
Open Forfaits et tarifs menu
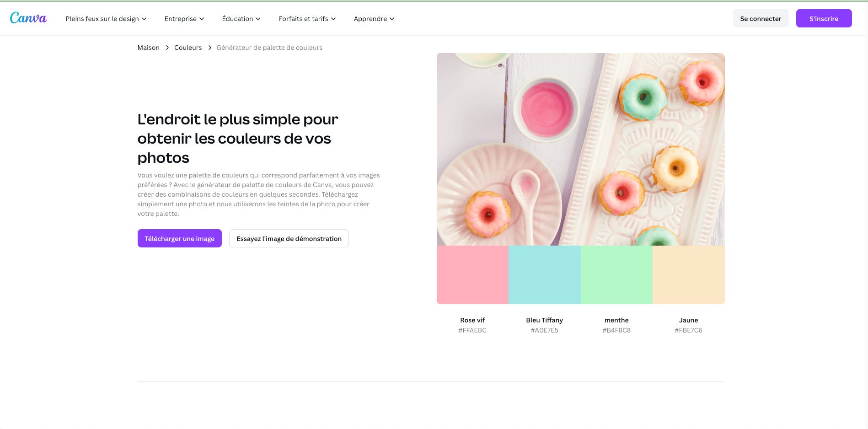(307, 19)
